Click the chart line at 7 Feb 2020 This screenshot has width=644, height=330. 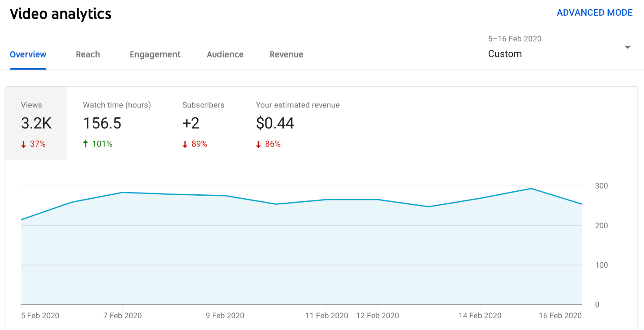tap(123, 192)
